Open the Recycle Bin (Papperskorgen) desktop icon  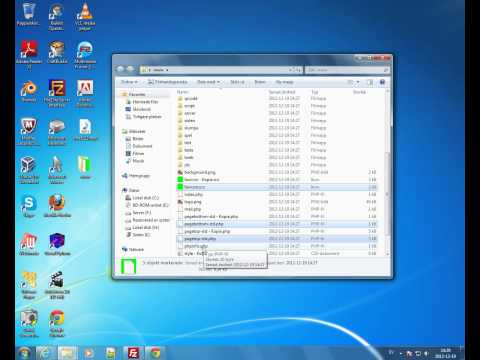click(28, 15)
